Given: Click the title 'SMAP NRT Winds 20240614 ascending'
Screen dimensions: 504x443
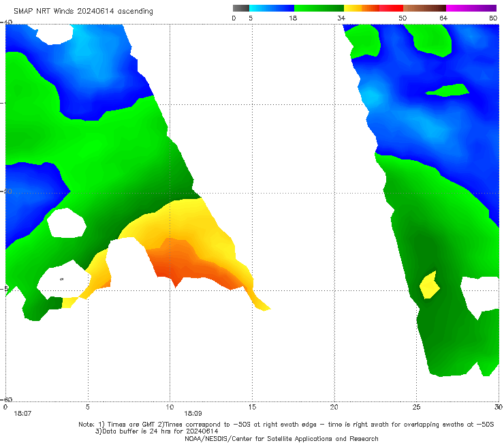Looking at the screenshot, I should 83,11.
